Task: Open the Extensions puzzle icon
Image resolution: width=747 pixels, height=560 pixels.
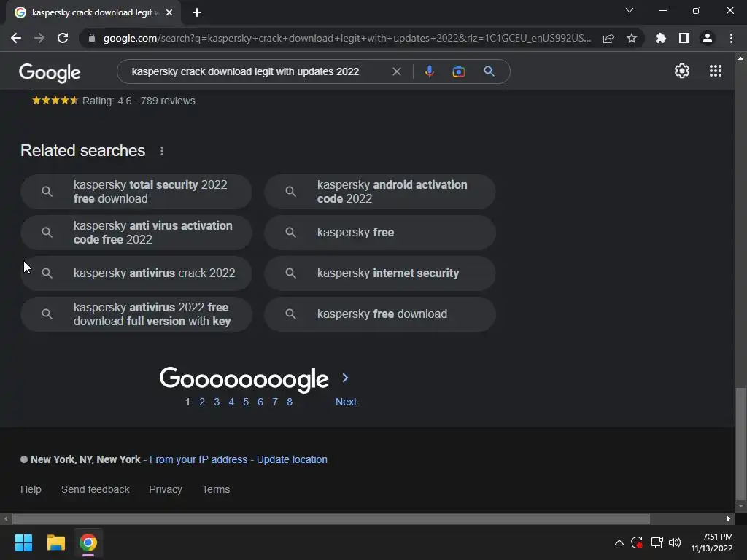Action: coord(661,38)
